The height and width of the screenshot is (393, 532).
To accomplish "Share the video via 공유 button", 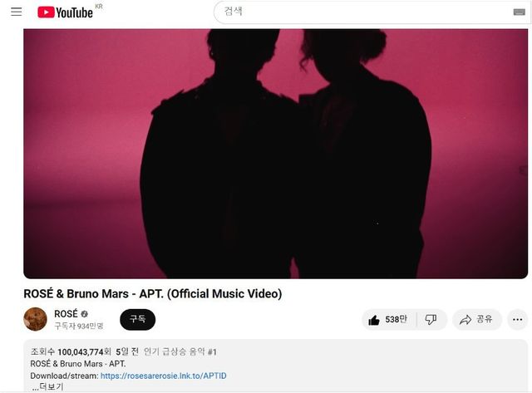I will tap(476, 319).
